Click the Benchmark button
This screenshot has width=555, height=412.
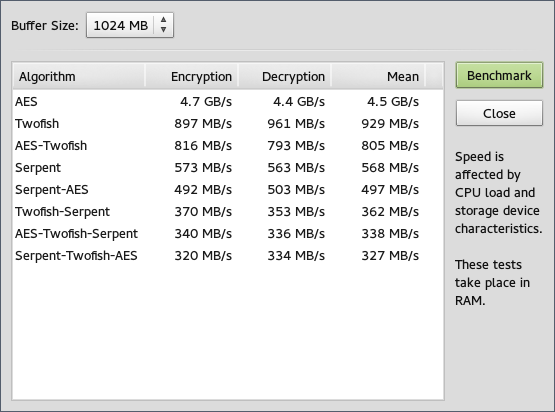(x=499, y=75)
